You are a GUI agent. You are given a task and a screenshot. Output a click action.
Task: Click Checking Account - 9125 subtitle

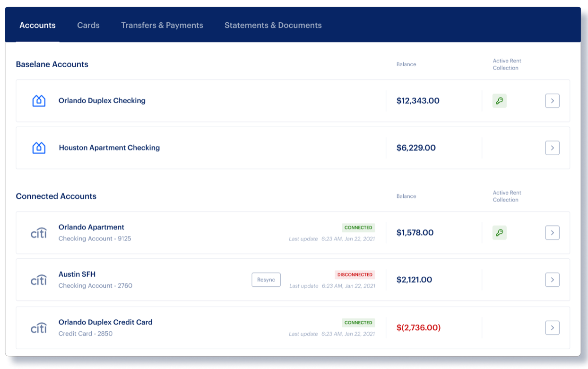[95, 238]
